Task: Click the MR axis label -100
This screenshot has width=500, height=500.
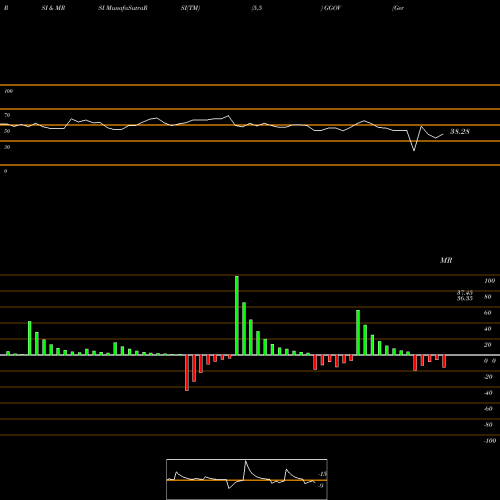Action: coord(490,441)
